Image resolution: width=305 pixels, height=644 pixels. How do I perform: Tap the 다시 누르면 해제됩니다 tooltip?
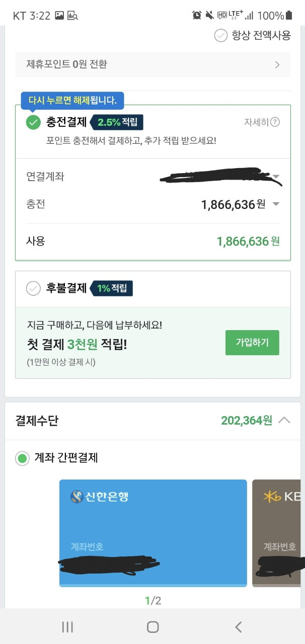[x=72, y=100]
